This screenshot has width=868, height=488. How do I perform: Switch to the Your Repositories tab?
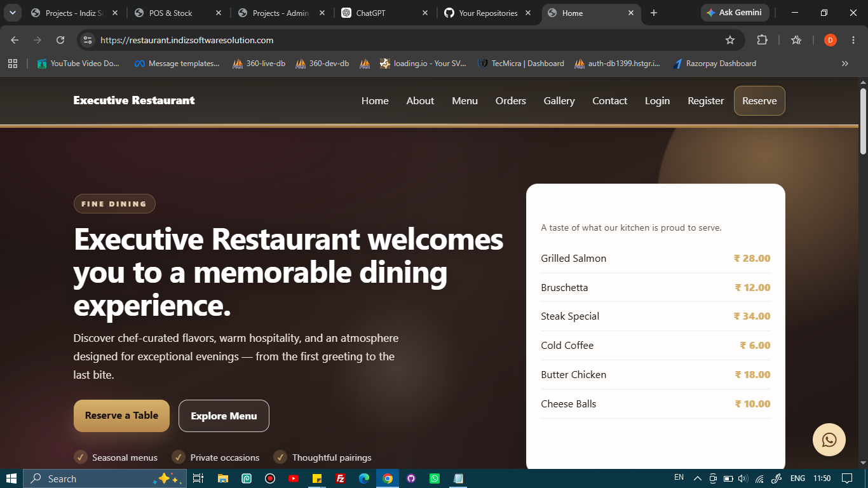click(x=488, y=13)
